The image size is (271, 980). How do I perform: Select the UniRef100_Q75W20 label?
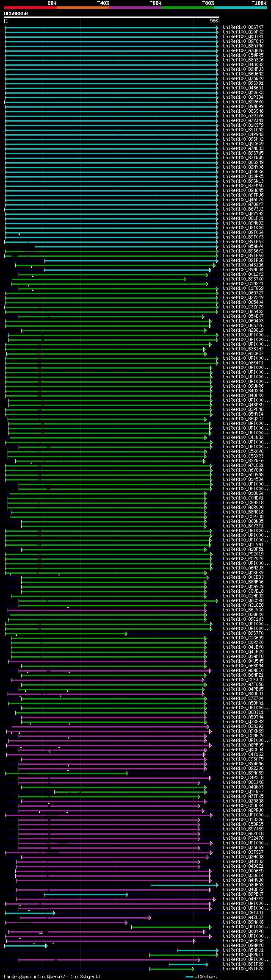(x=243, y=79)
